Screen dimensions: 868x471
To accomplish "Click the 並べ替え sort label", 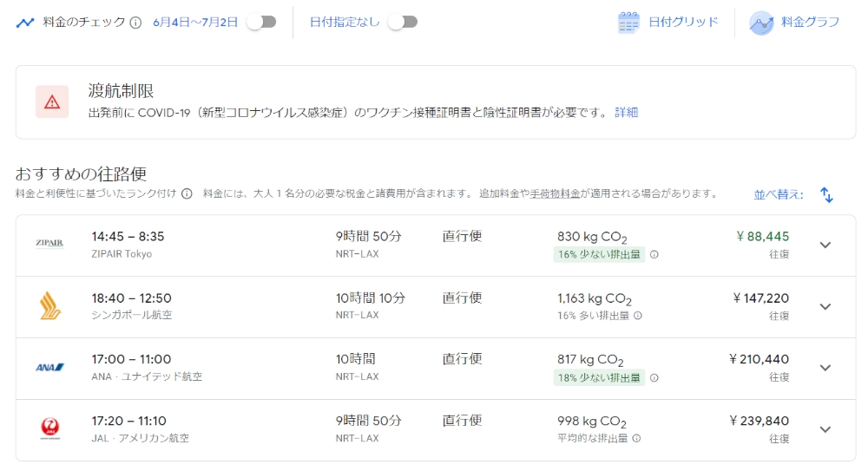I will [x=778, y=195].
